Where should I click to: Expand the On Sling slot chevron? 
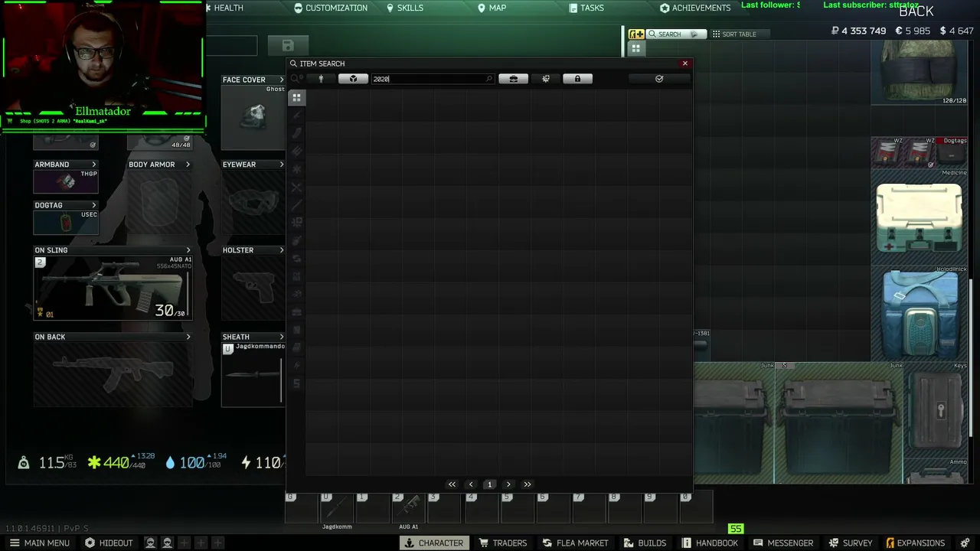188,250
